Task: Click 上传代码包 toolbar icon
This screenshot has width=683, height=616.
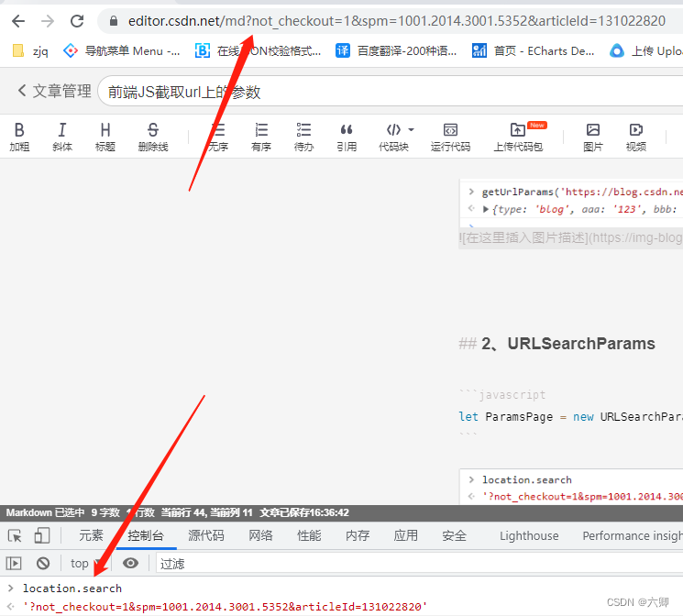Action: pos(518,137)
